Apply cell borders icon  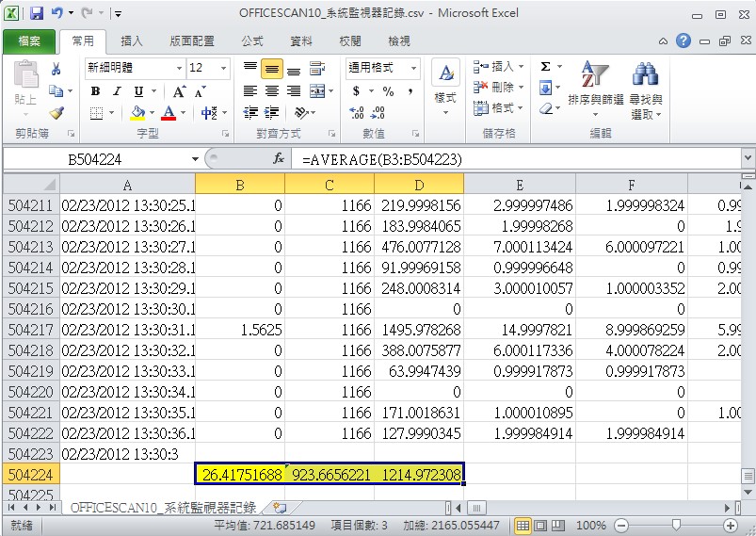tap(96, 113)
